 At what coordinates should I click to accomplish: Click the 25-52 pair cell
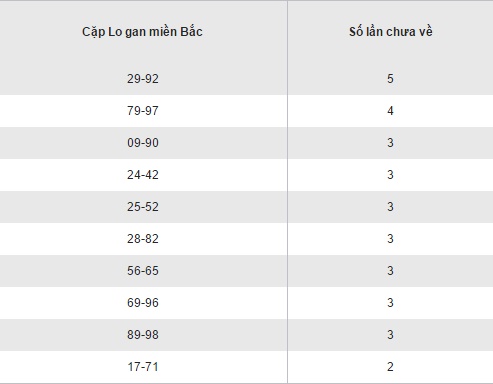(143, 207)
